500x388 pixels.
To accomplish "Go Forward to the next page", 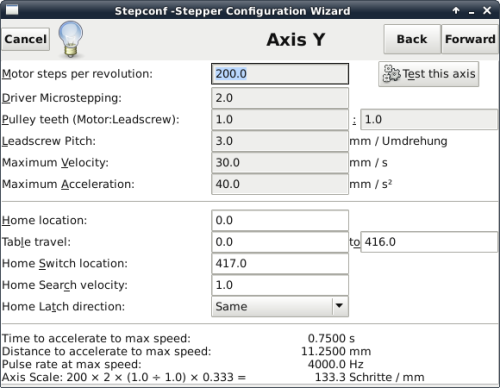I will [x=470, y=39].
